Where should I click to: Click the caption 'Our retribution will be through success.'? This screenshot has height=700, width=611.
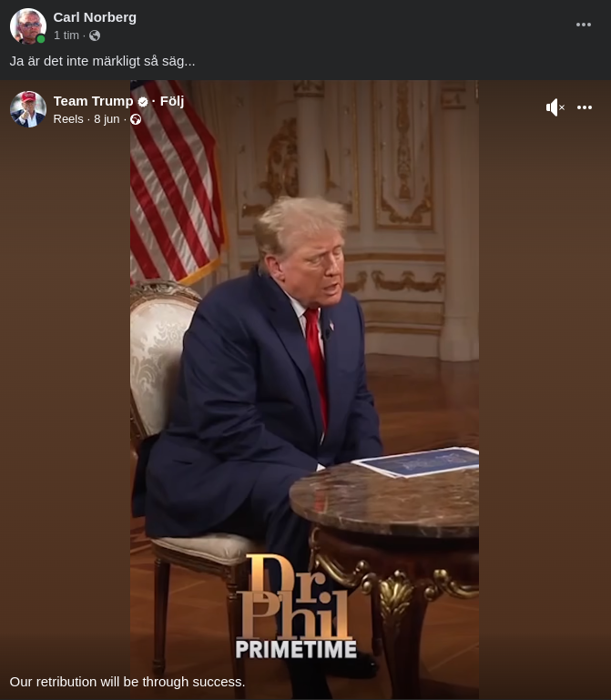[x=127, y=682]
